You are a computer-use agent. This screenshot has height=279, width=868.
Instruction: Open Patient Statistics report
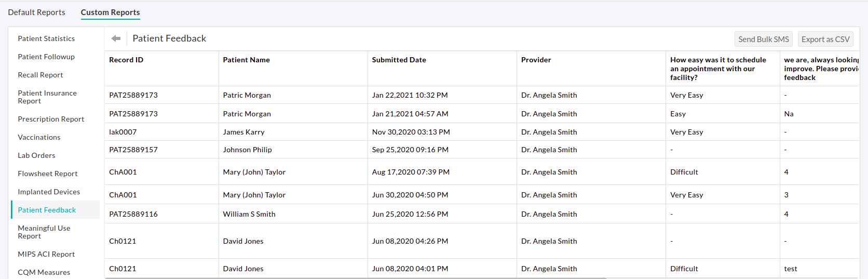46,38
